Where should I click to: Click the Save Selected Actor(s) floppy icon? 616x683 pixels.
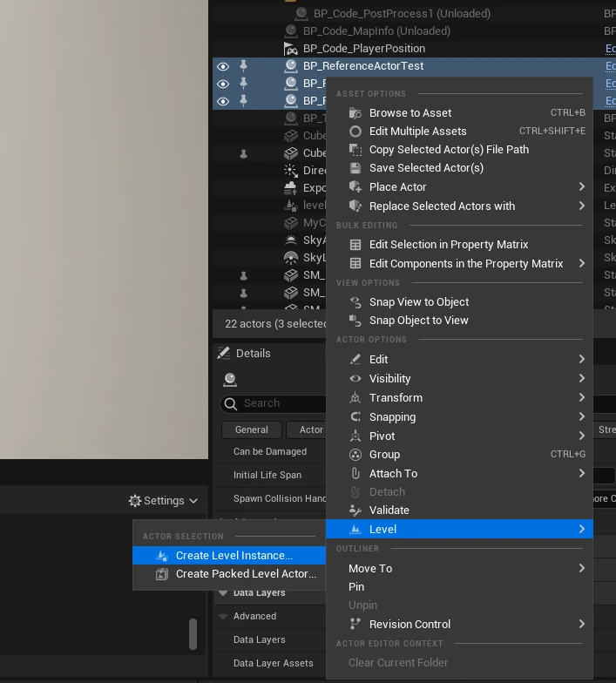tap(355, 168)
